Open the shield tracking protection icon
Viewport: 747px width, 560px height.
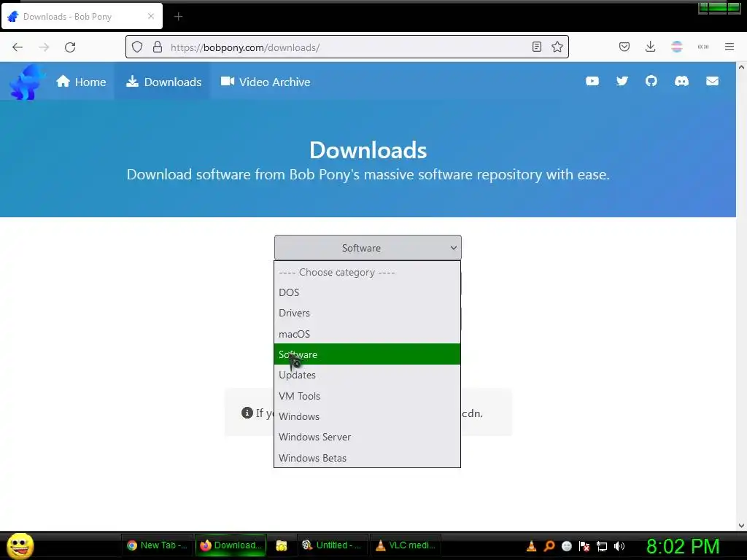pos(137,47)
